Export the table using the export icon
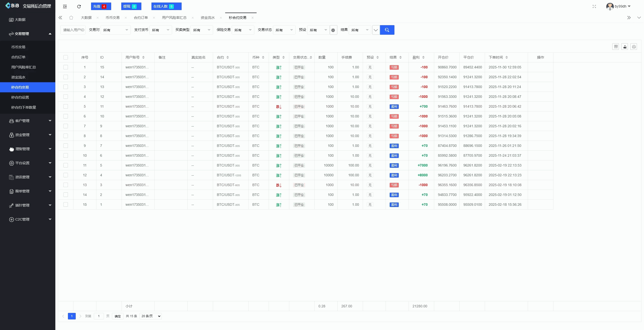This screenshot has height=330, width=644. click(x=625, y=47)
